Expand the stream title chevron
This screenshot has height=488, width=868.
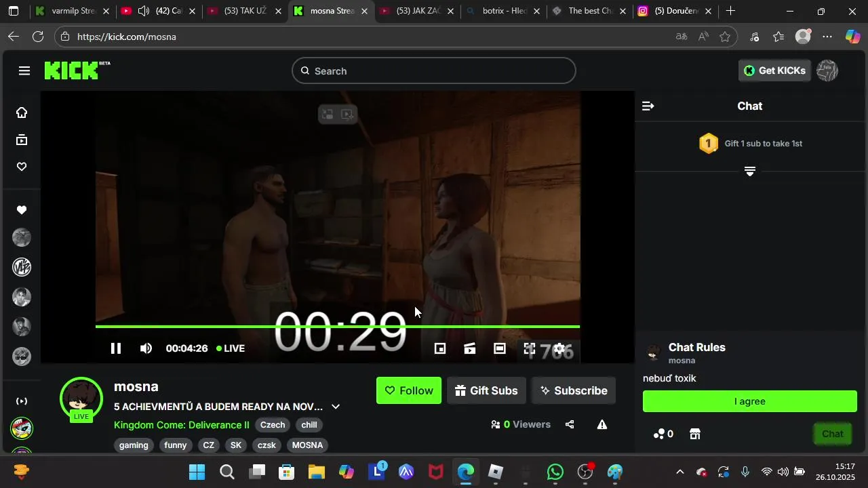pos(336,407)
